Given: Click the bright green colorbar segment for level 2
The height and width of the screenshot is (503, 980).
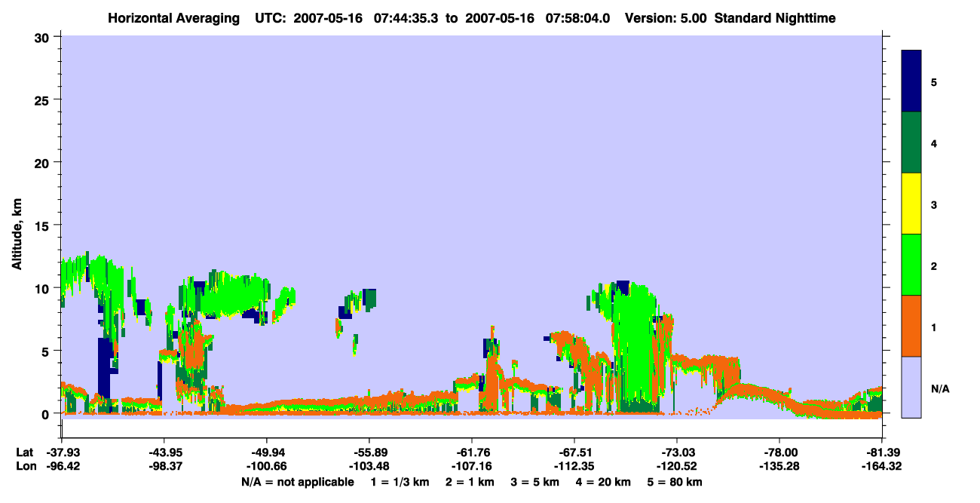Looking at the screenshot, I should click(x=911, y=265).
